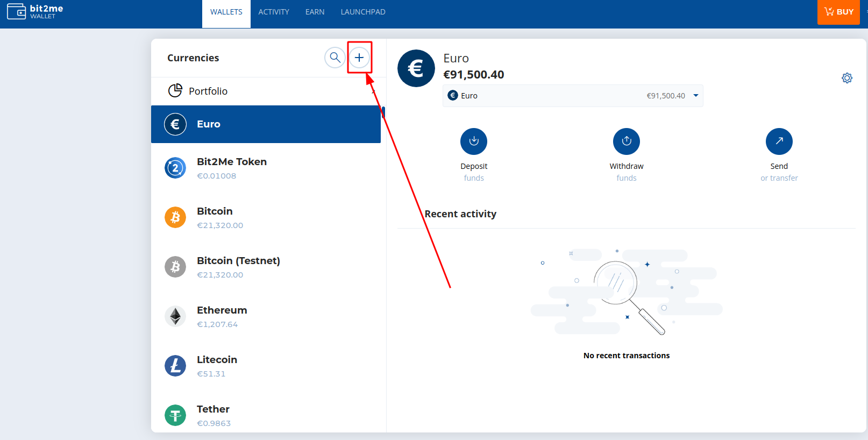Click the Send or transfer arrow icon
The image size is (868, 440).
pos(779,141)
